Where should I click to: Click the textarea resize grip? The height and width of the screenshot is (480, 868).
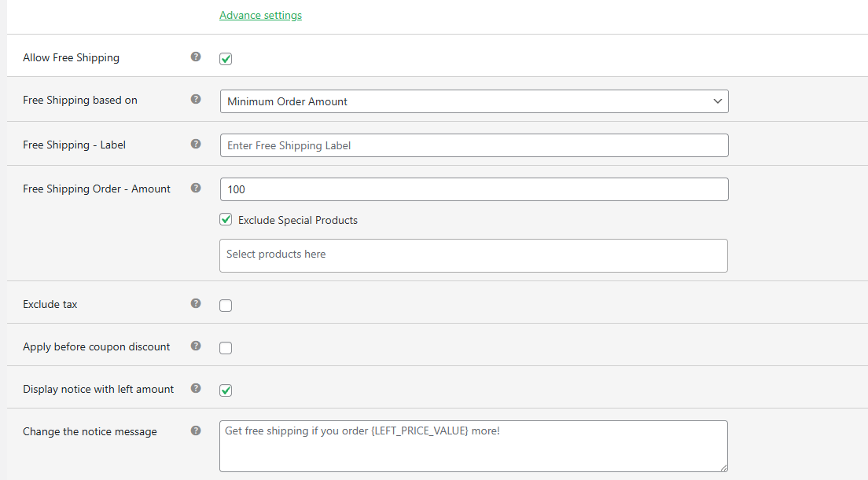(723, 467)
